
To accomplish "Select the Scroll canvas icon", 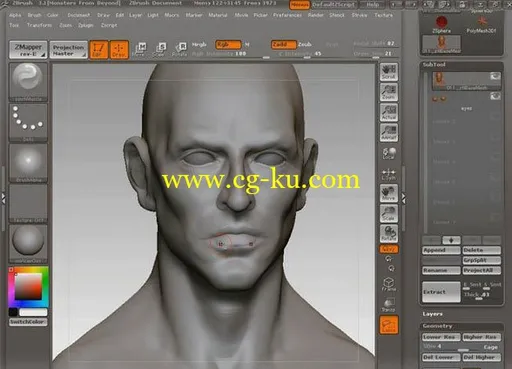I will pos(389,72).
